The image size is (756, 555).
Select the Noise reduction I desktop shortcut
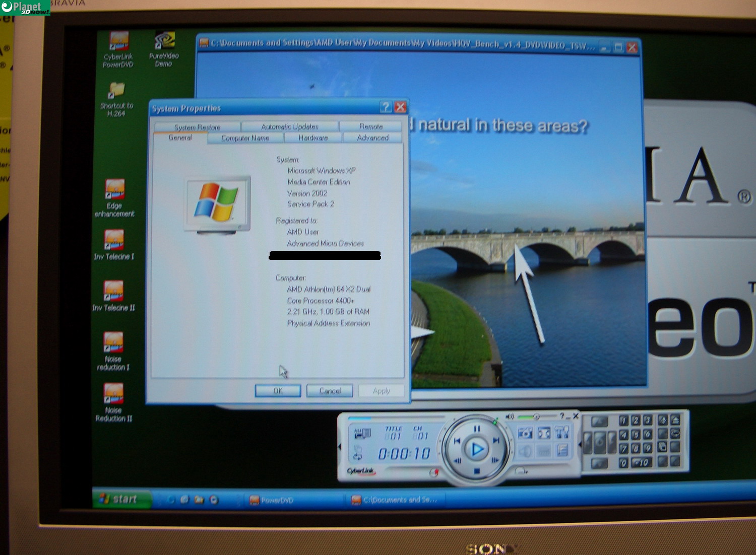pyautogui.click(x=113, y=352)
